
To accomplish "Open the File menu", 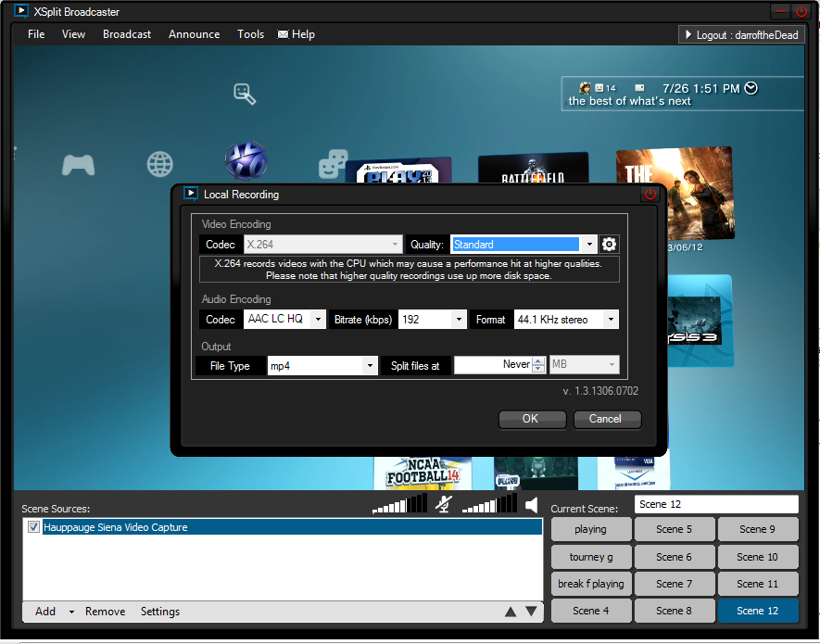I will [36, 34].
